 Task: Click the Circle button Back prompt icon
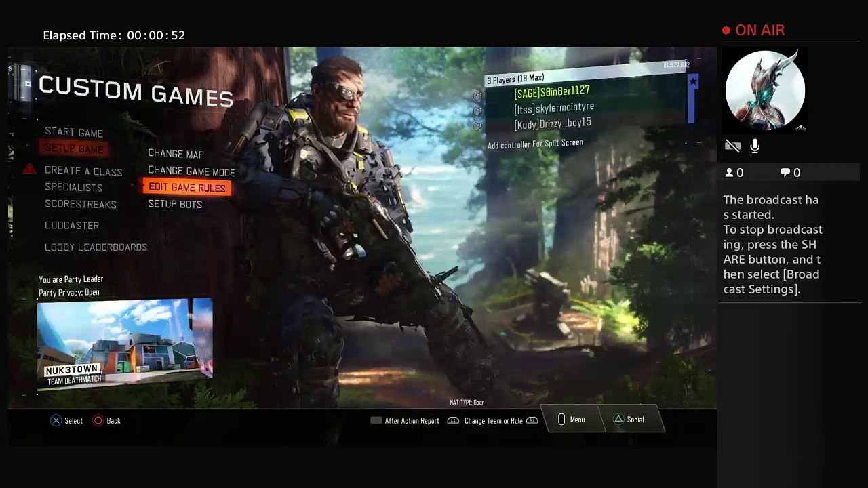click(x=98, y=421)
